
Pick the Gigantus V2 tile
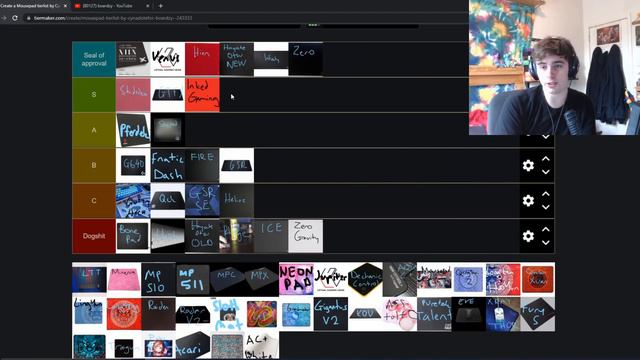coord(331,314)
